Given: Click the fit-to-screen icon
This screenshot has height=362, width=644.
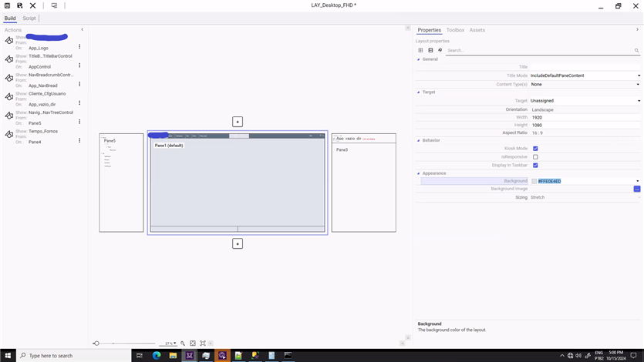Looking at the screenshot, I should (193, 344).
